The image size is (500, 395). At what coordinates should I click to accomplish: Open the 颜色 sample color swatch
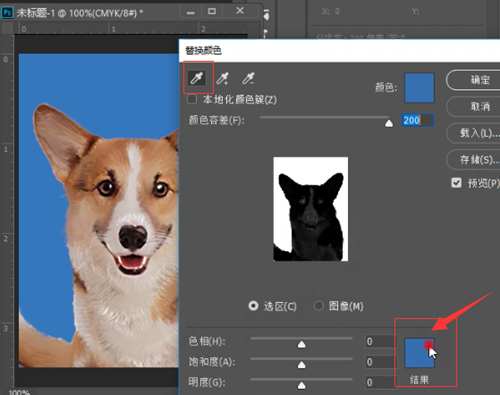tap(419, 88)
